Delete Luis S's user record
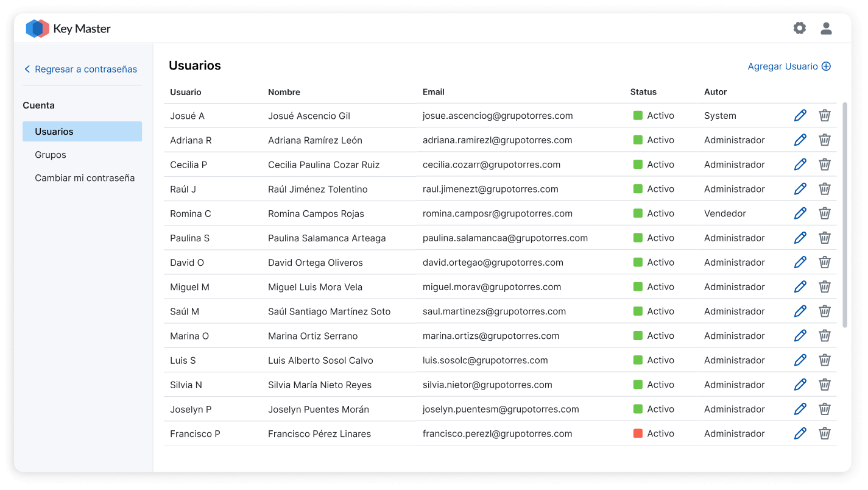Screen dimensions: 868x490 825,360
